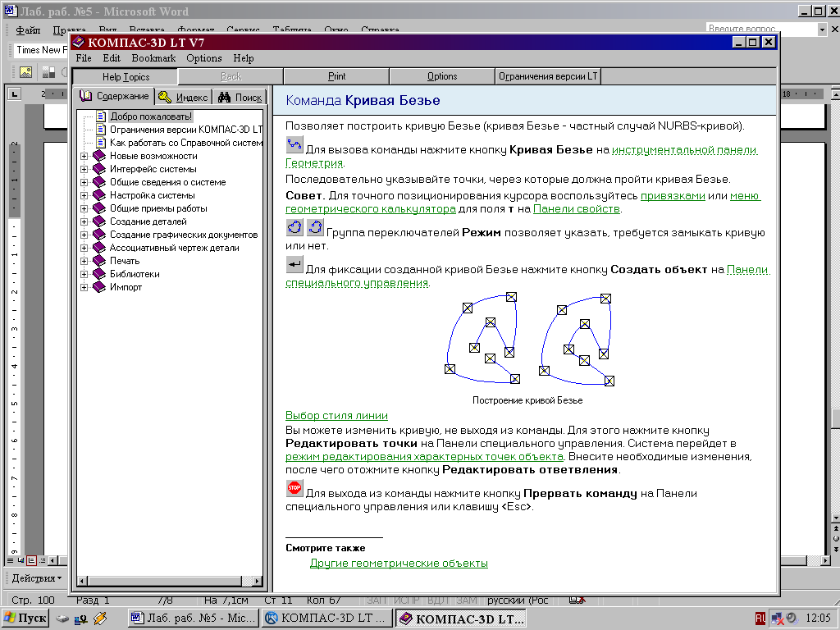Viewport: 840px width, 630px height.
Task: Click the Bezier curve command icon
Action: point(294,144)
